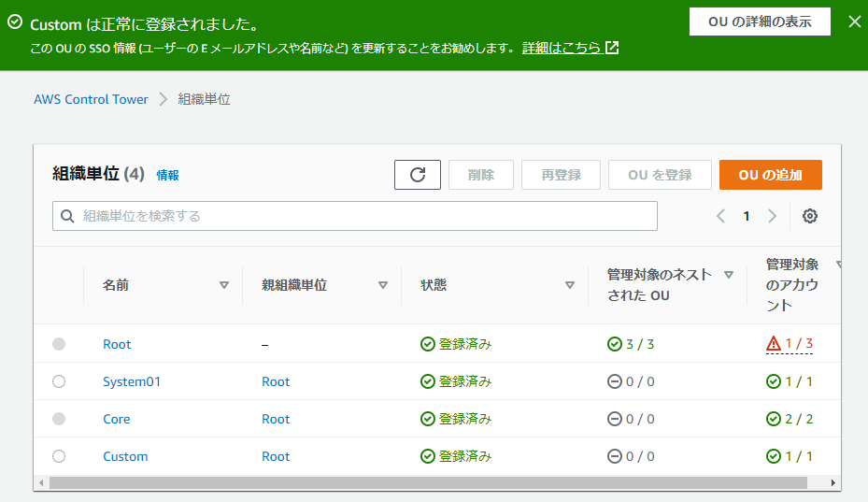This screenshot has width=868, height=502.
Task: Go to AWS Control Tower breadcrumb
Action: [91, 99]
